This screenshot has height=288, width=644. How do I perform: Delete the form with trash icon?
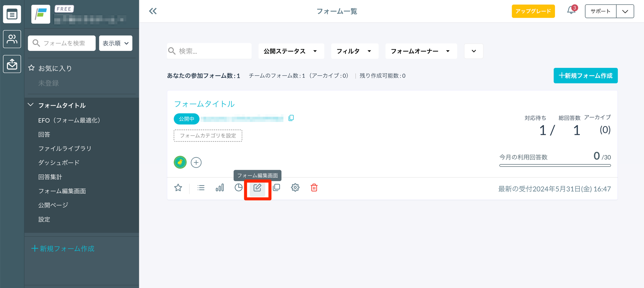tap(314, 188)
